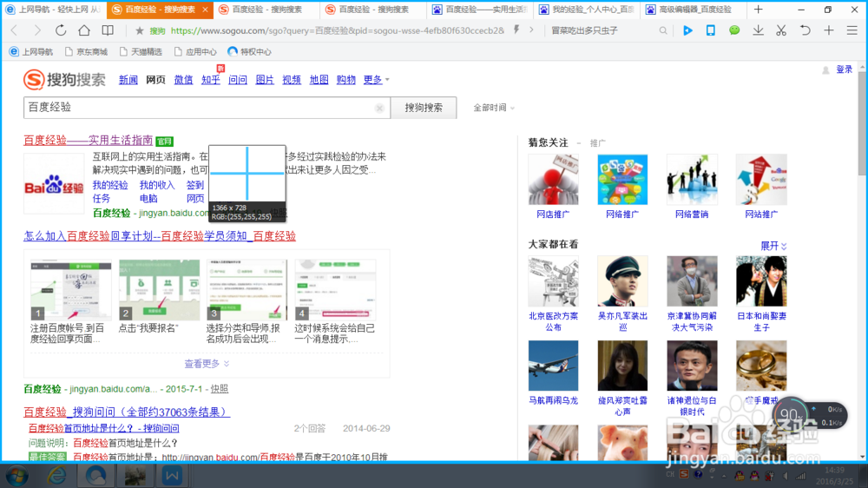Switch to the 百度经验——实用生活 tab

coord(480,10)
